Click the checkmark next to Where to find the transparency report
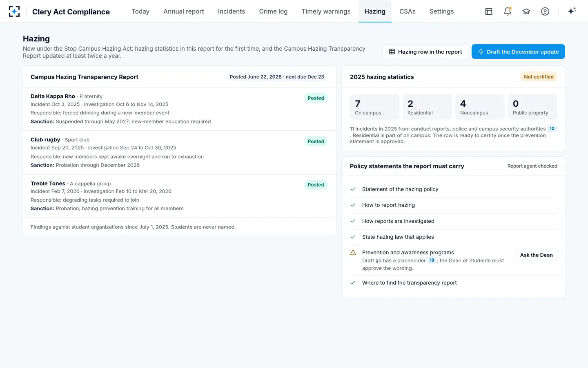 [x=353, y=283]
